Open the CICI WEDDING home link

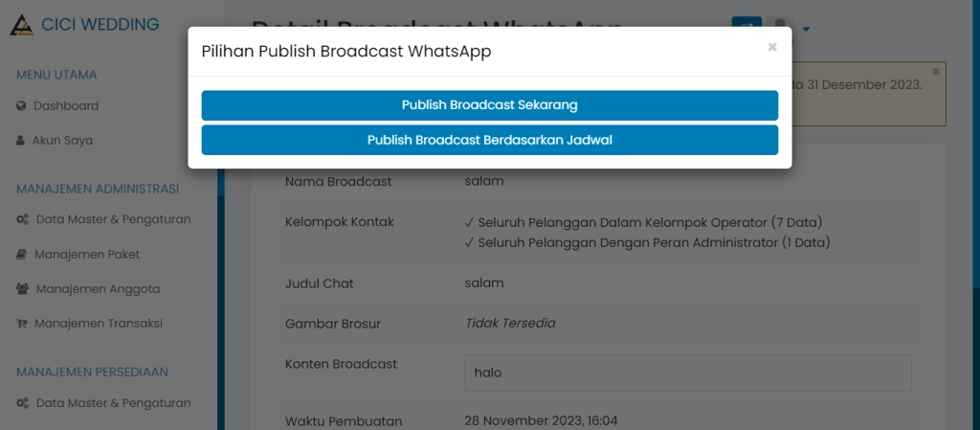pos(100,24)
